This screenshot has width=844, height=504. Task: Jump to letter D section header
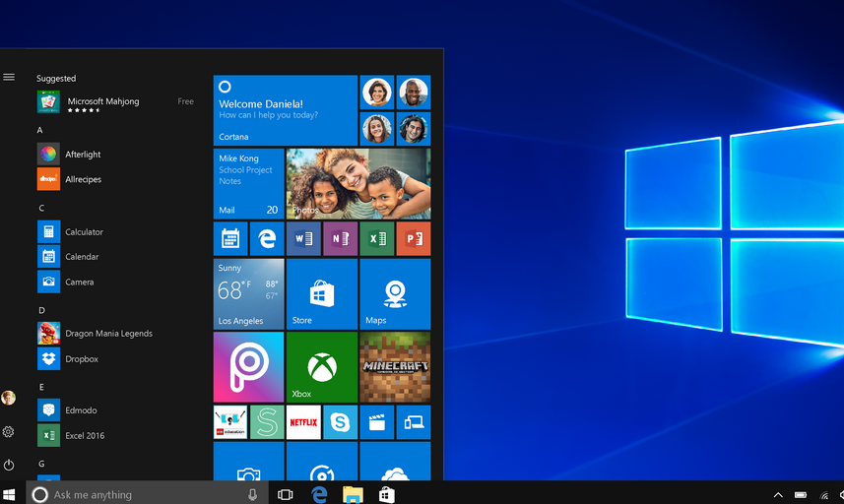point(41,310)
